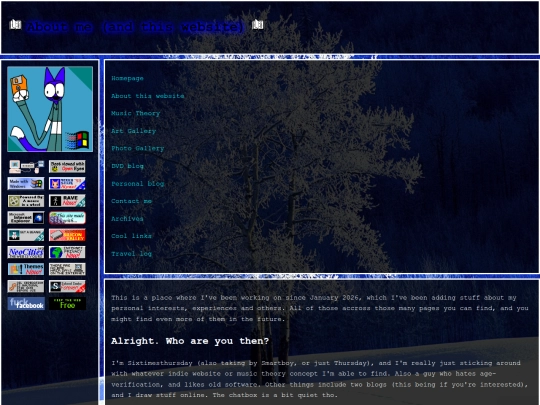Click the 'Silicon Valley' red badge
Screen dimensions: 540x405
(67, 235)
